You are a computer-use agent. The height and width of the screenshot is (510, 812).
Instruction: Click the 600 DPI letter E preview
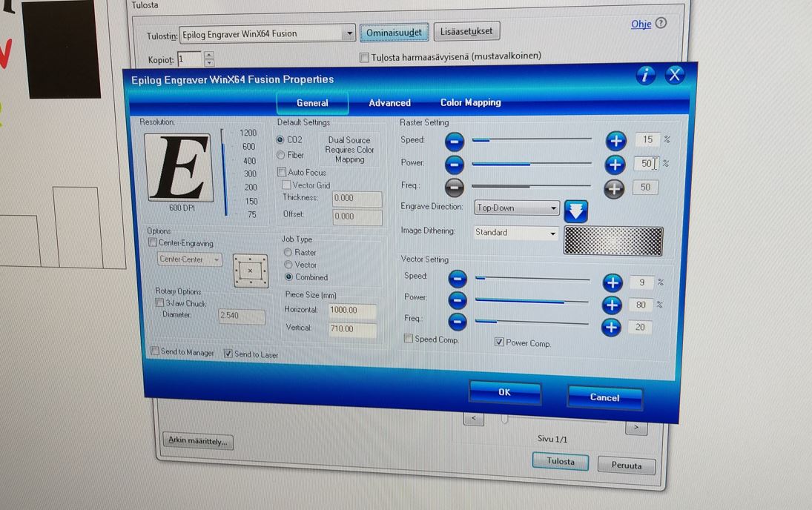pyautogui.click(x=179, y=168)
